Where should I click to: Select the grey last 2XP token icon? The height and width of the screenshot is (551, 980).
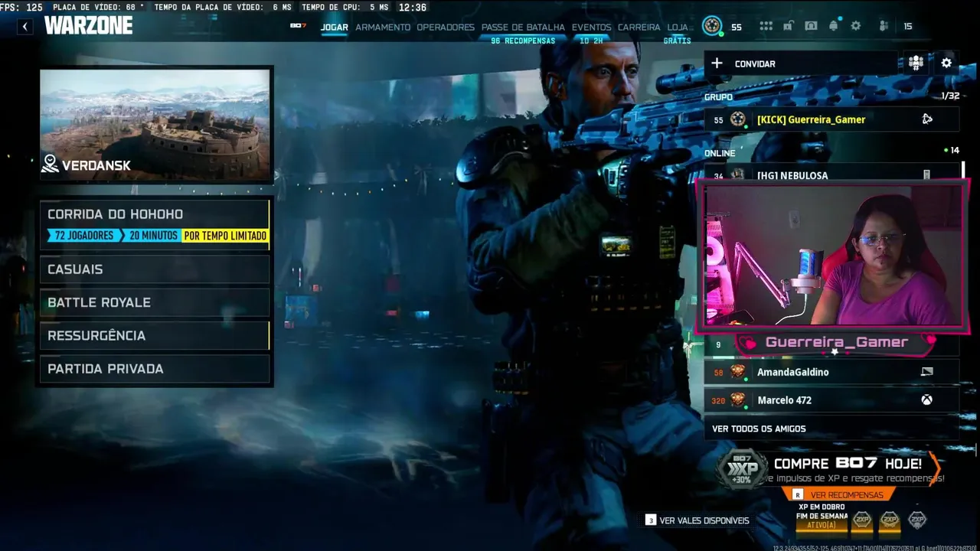tap(917, 520)
